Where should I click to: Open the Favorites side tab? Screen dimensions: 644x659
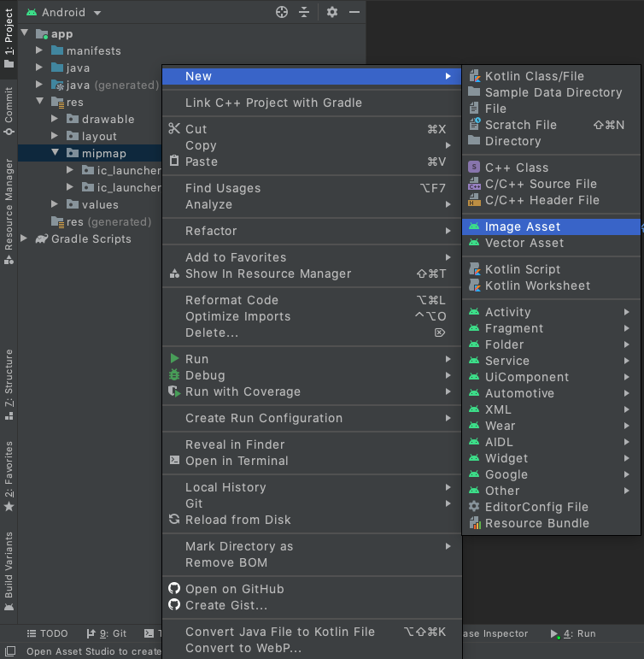tap(9, 476)
